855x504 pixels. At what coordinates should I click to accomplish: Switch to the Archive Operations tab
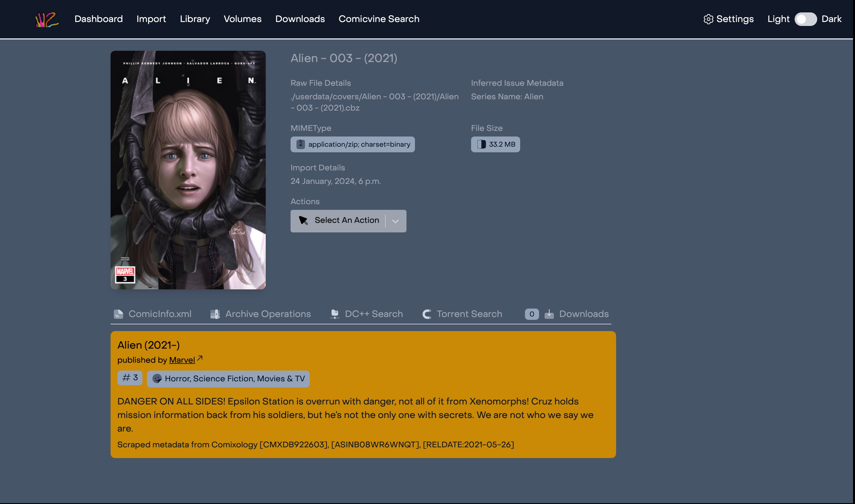268,314
